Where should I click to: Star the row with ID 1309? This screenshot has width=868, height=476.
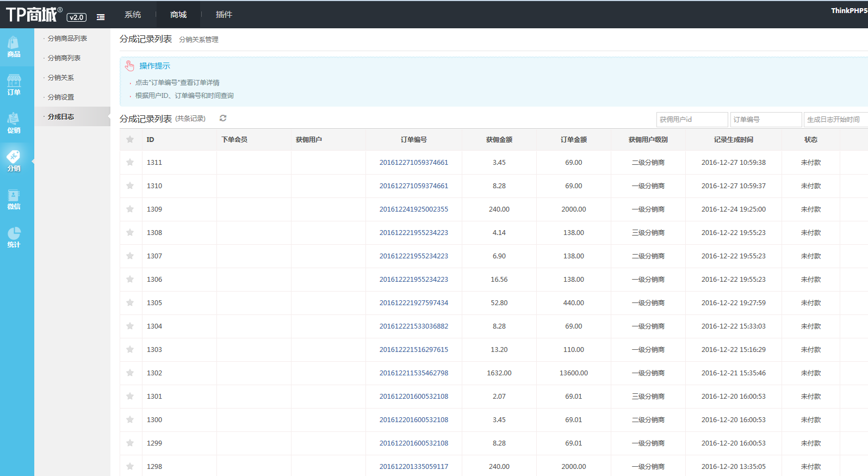130,209
